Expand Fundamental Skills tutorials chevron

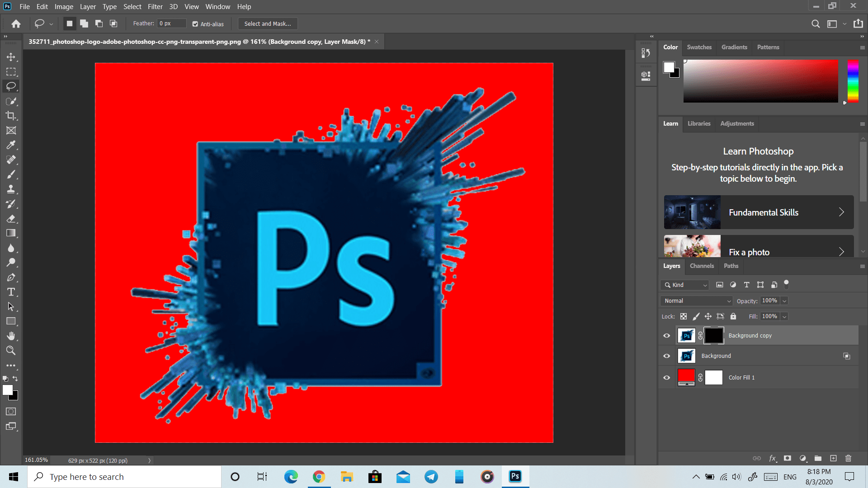[841, 212]
